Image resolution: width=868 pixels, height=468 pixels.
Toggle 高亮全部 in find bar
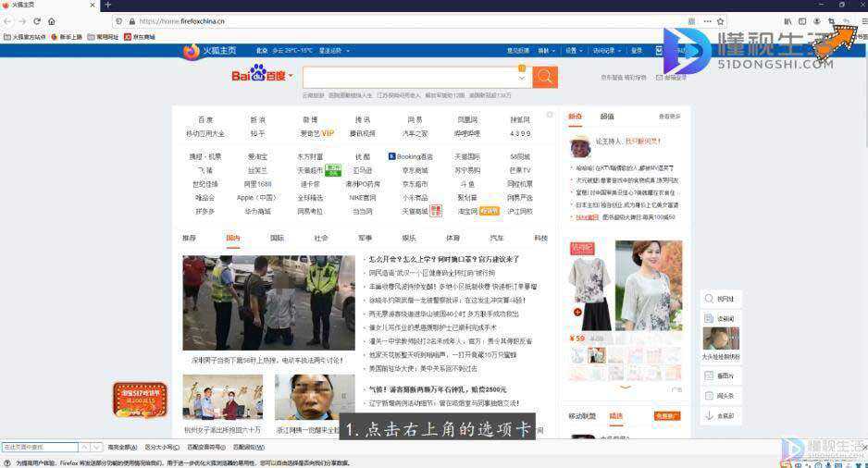(x=122, y=447)
